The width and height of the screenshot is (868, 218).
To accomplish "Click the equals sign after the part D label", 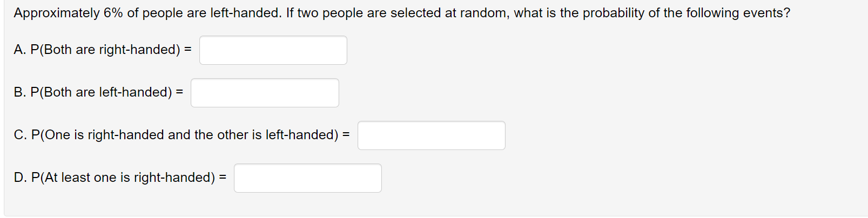I will click(223, 178).
